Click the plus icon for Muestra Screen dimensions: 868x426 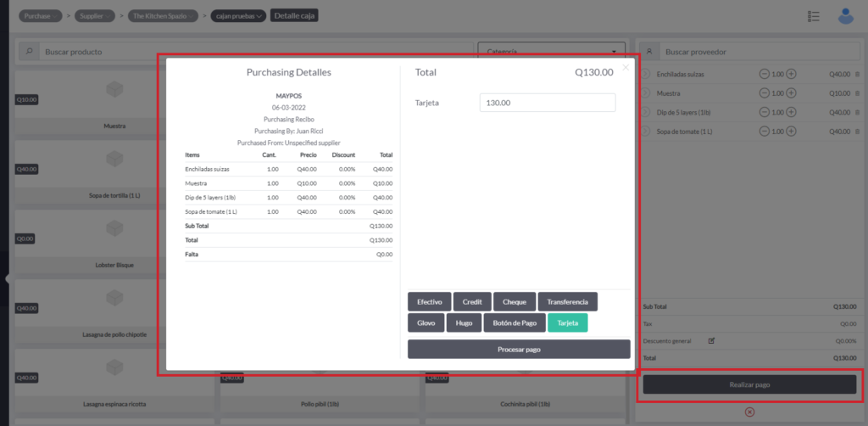[792, 92]
